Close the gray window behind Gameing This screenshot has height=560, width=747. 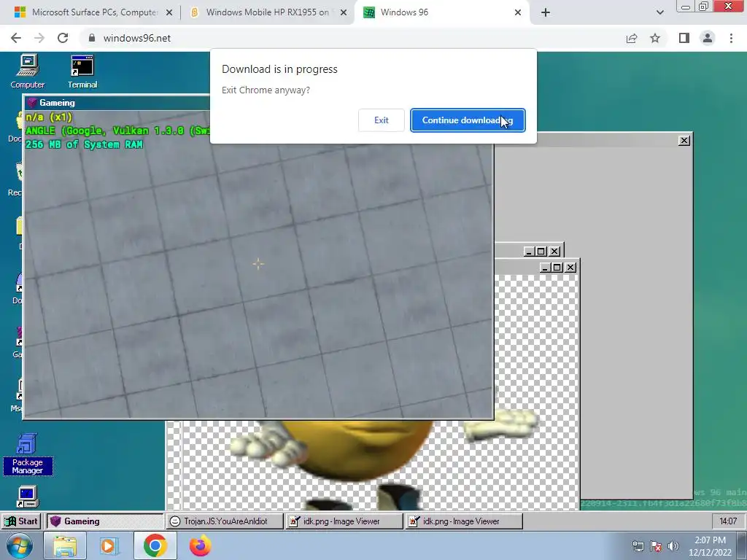[x=684, y=141]
